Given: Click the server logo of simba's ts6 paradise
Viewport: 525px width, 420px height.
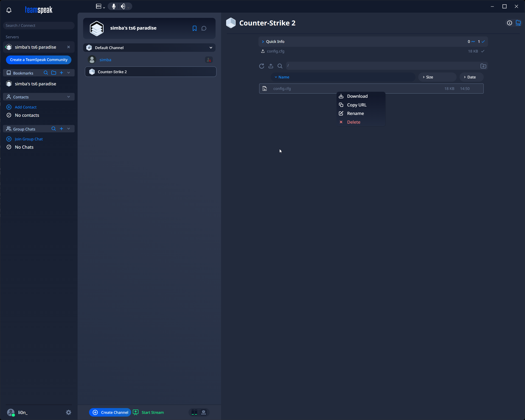Looking at the screenshot, I should pos(97,28).
